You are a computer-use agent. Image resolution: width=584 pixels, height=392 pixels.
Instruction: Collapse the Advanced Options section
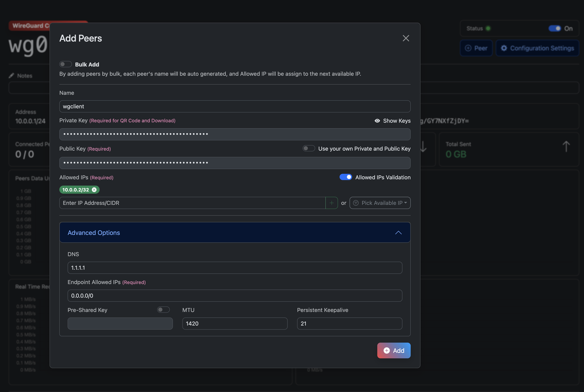coord(398,232)
